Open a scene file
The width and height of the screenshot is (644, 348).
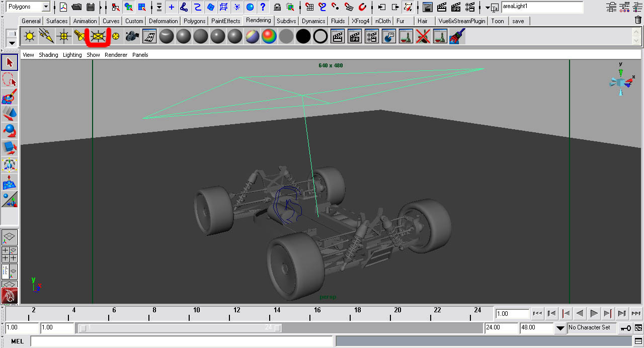point(77,7)
